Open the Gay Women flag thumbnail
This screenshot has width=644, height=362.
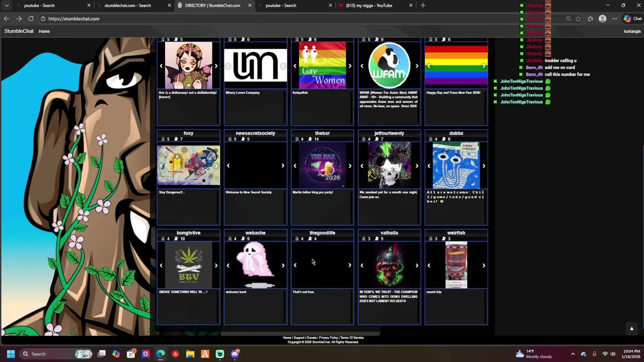tap(323, 65)
